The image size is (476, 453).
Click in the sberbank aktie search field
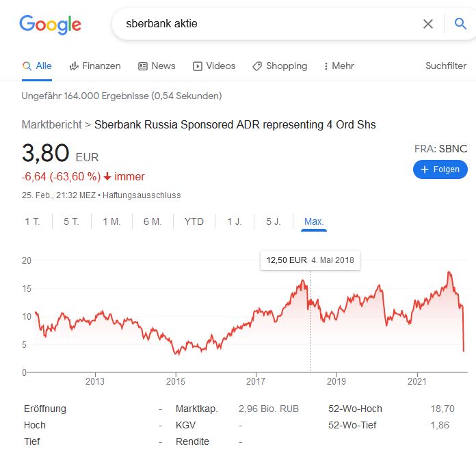tap(267, 24)
